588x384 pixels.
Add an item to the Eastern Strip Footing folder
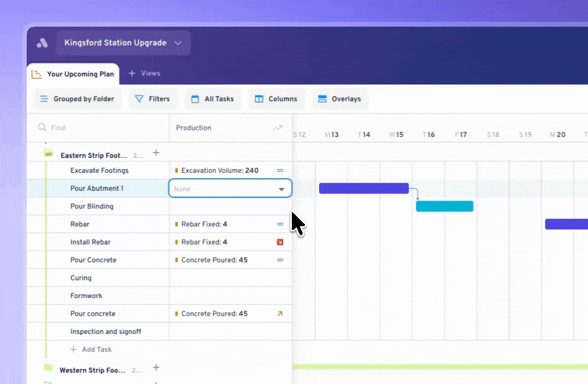[156, 153]
